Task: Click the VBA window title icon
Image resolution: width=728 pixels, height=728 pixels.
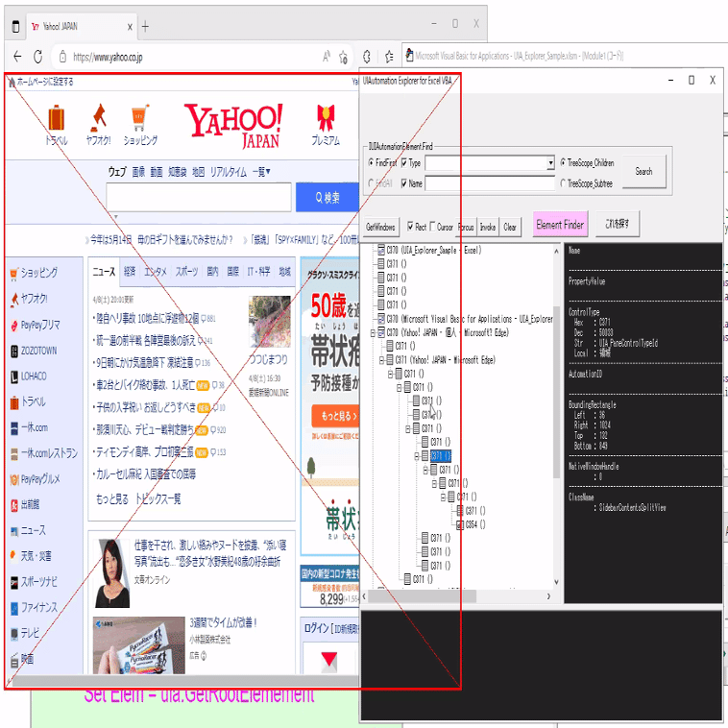Action: pyautogui.click(x=409, y=56)
